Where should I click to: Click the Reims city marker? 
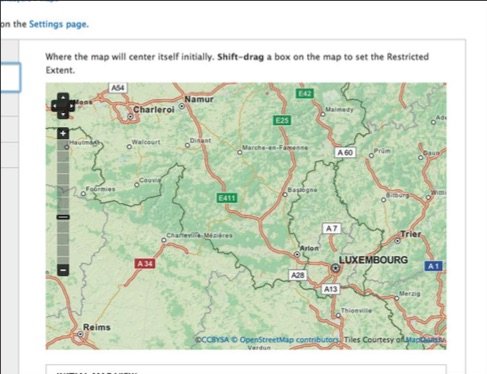(80, 334)
